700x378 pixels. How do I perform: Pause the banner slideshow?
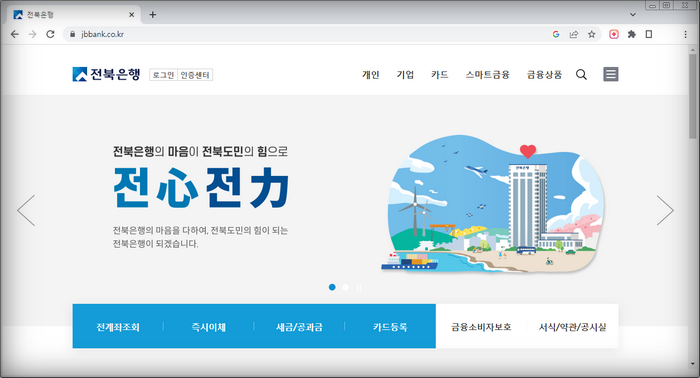click(x=359, y=287)
